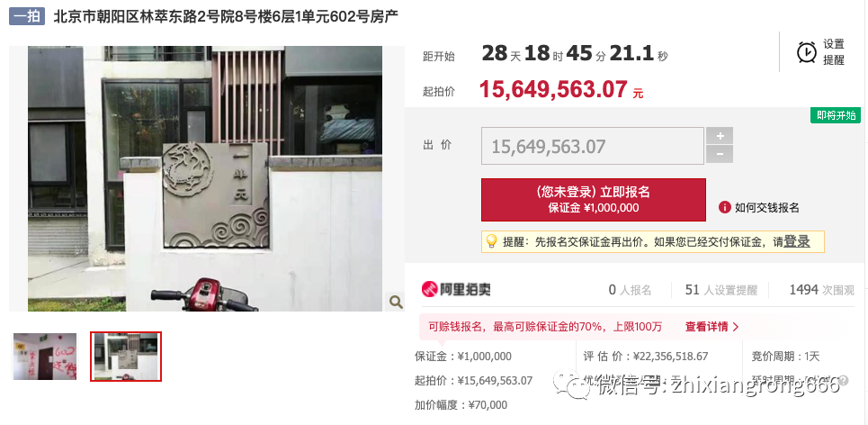
Task: Click the bid price input field
Action: tap(593, 146)
